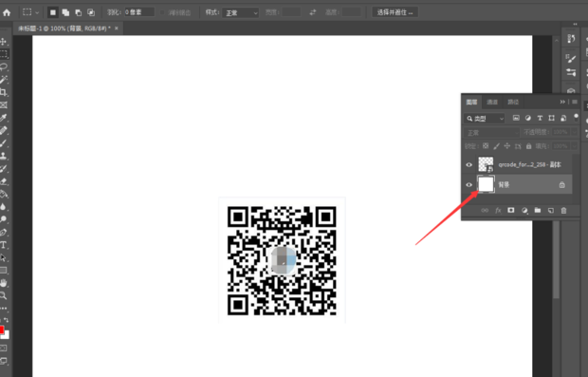Click the white background color swatch
The image size is (588, 377).
[7, 335]
